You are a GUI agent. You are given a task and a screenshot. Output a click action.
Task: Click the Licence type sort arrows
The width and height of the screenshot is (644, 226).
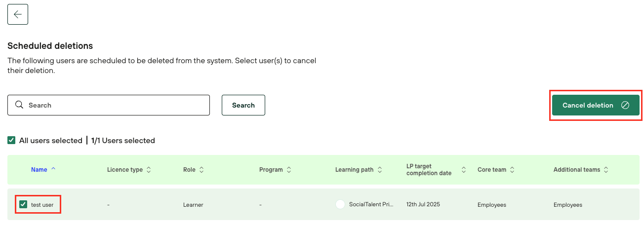pyautogui.click(x=149, y=170)
